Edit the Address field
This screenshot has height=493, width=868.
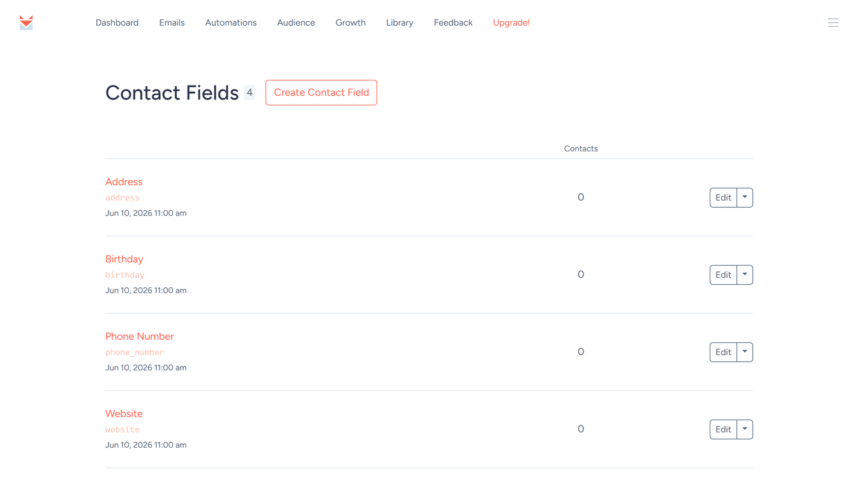click(723, 198)
